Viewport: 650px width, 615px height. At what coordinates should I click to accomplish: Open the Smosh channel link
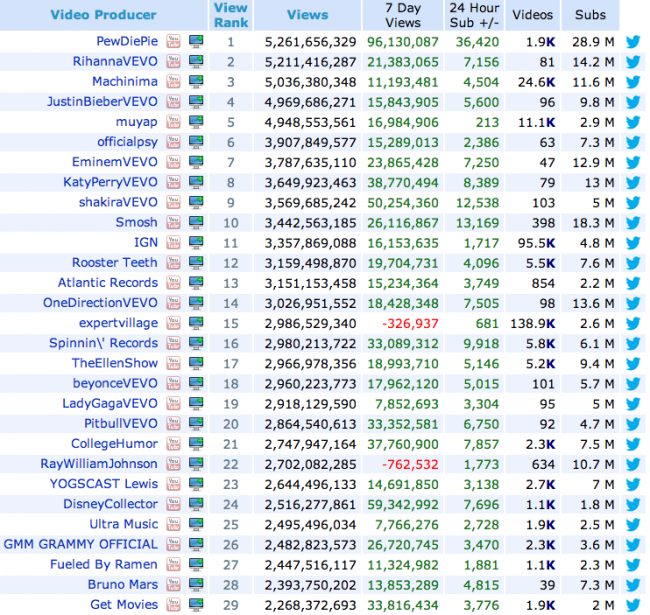click(x=137, y=223)
